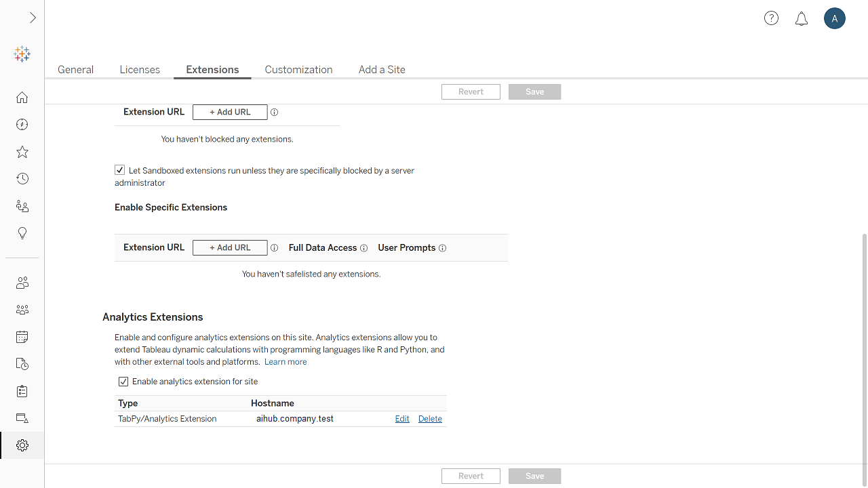Open Recents clock icon in sidebar
The height and width of the screenshot is (488, 868).
pyautogui.click(x=22, y=179)
